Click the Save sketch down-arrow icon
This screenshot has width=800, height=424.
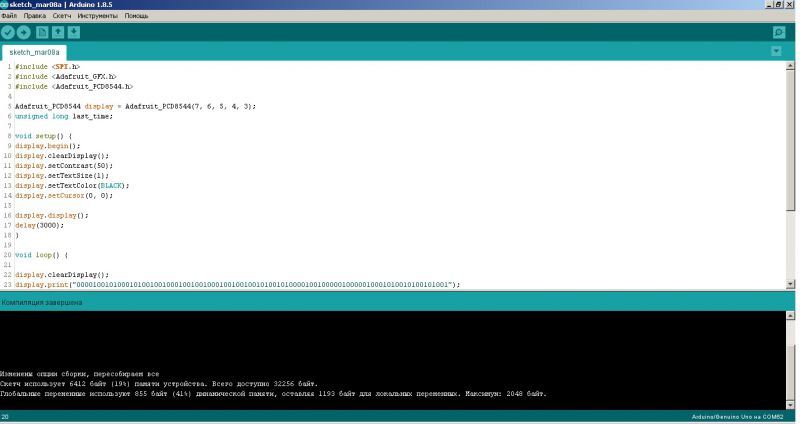[x=74, y=33]
